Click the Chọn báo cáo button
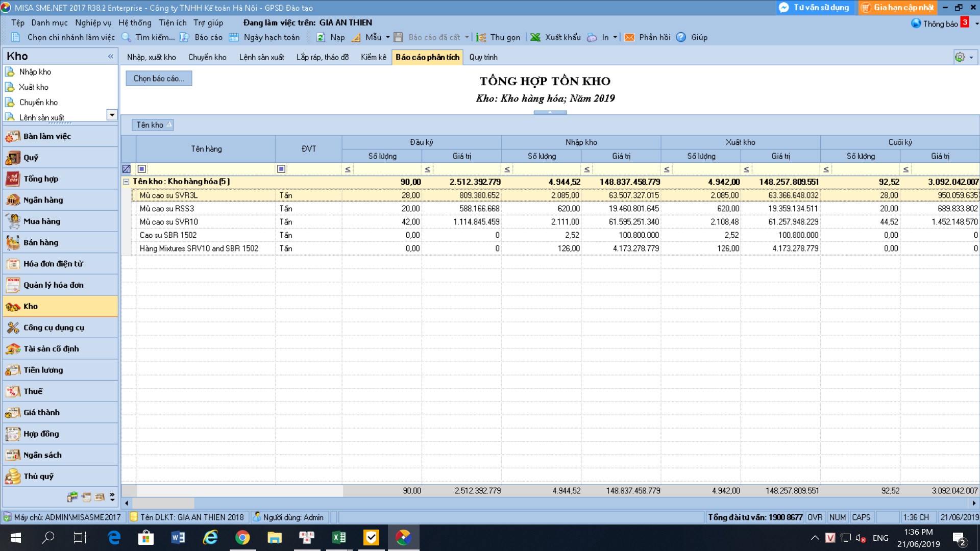980x551 pixels. click(159, 79)
